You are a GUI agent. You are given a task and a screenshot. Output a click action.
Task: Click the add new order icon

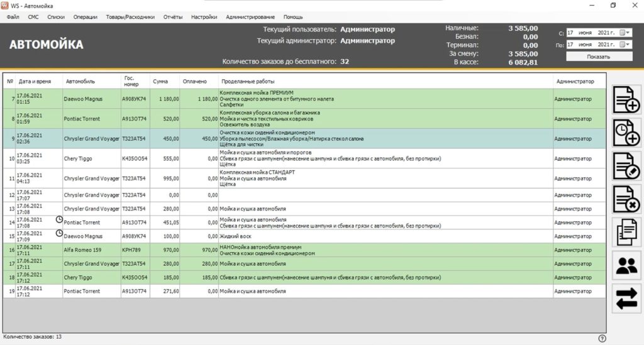click(626, 99)
